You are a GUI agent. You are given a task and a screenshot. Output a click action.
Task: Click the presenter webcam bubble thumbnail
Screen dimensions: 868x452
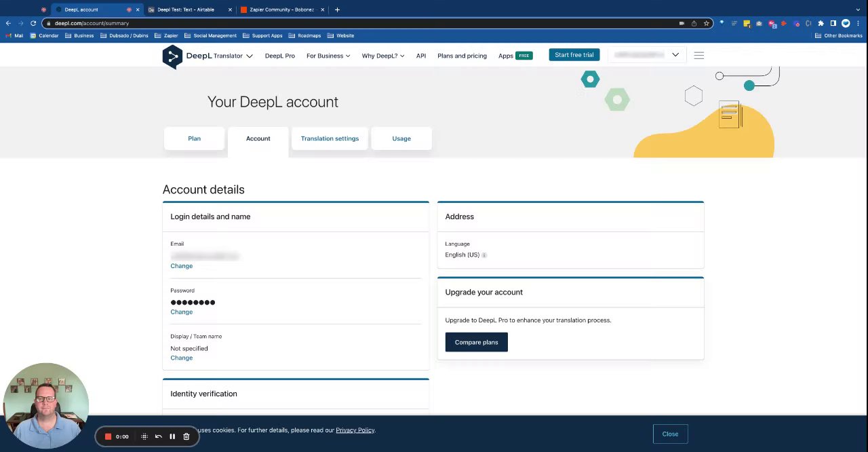point(46,405)
